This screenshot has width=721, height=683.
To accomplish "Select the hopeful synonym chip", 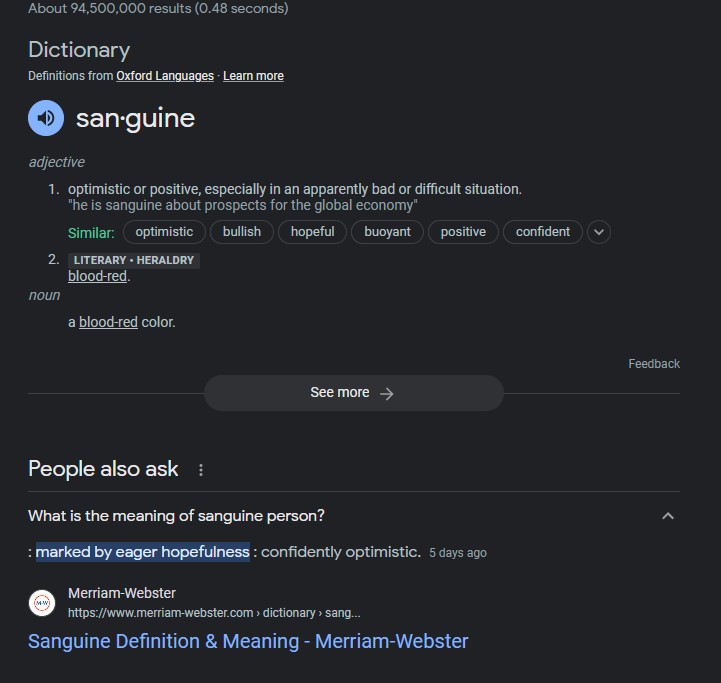I will (x=313, y=232).
